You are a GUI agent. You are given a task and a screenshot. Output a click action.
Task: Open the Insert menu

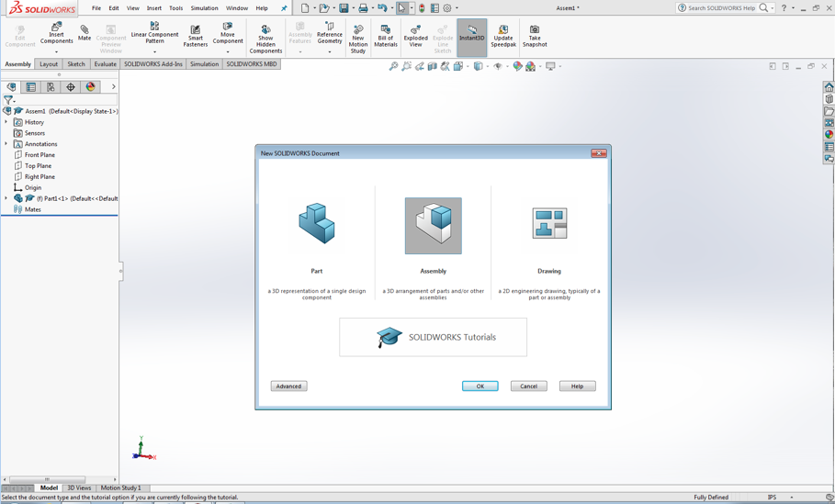point(154,8)
